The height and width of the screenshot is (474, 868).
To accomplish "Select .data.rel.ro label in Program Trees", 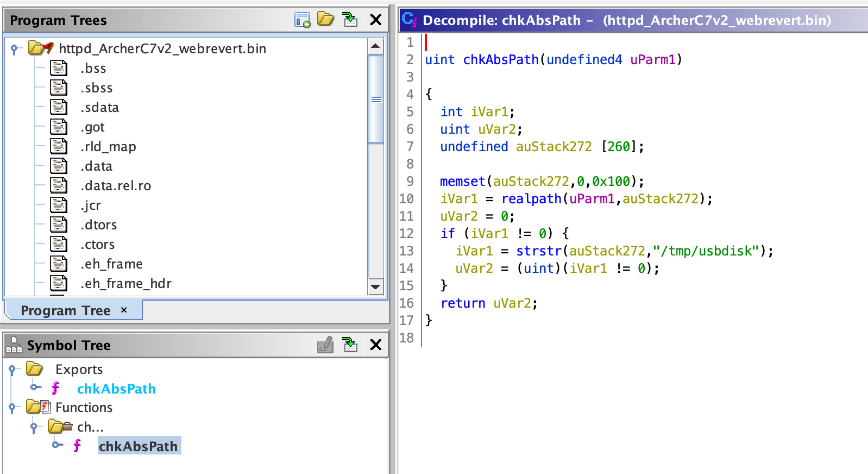I will 116,186.
